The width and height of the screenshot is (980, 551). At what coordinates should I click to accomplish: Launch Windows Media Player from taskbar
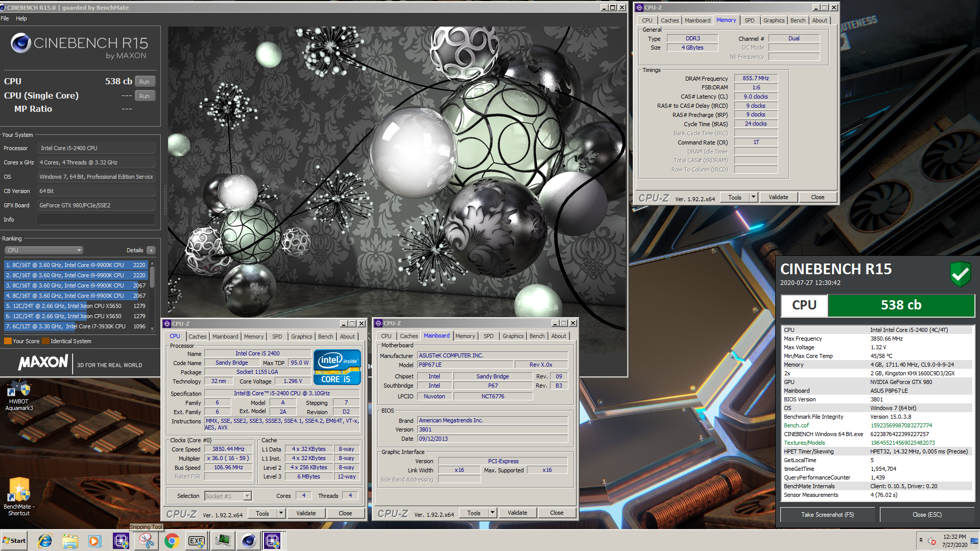click(95, 540)
